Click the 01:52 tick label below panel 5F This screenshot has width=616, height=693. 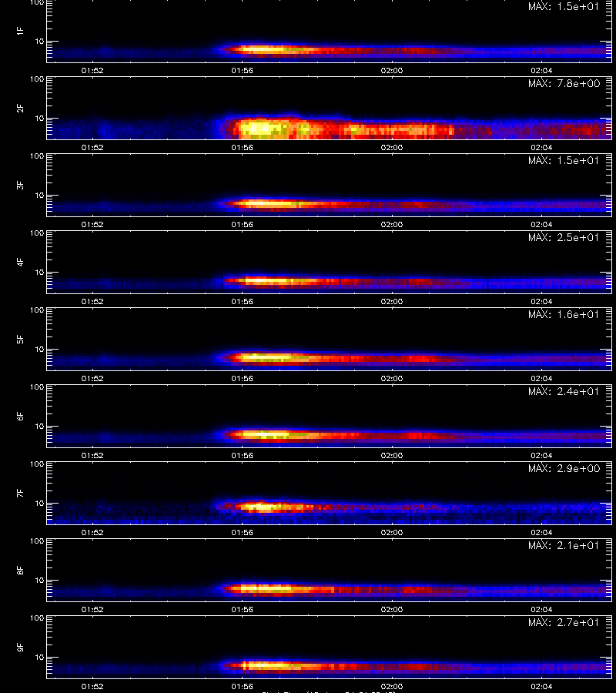pyautogui.click(x=92, y=378)
